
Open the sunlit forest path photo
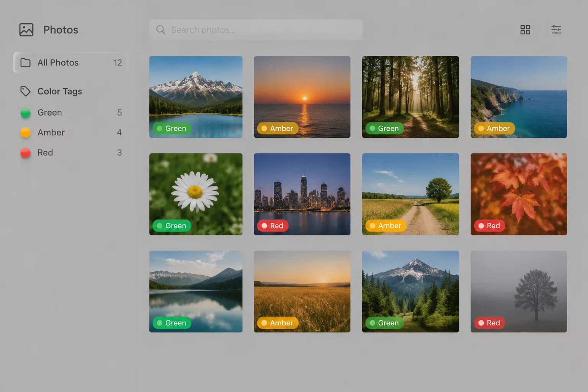(410, 97)
